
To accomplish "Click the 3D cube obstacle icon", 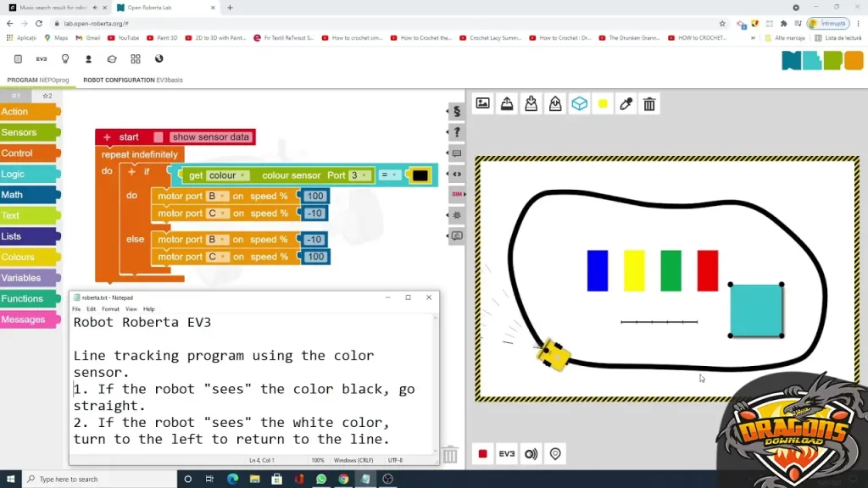I will click(579, 103).
